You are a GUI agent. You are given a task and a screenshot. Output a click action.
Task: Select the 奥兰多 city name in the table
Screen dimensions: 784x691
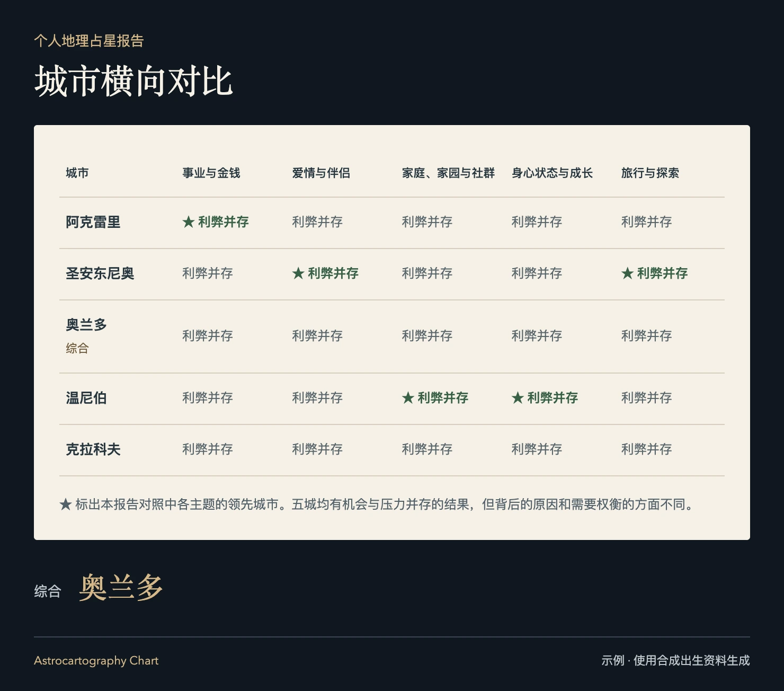(86, 325)
